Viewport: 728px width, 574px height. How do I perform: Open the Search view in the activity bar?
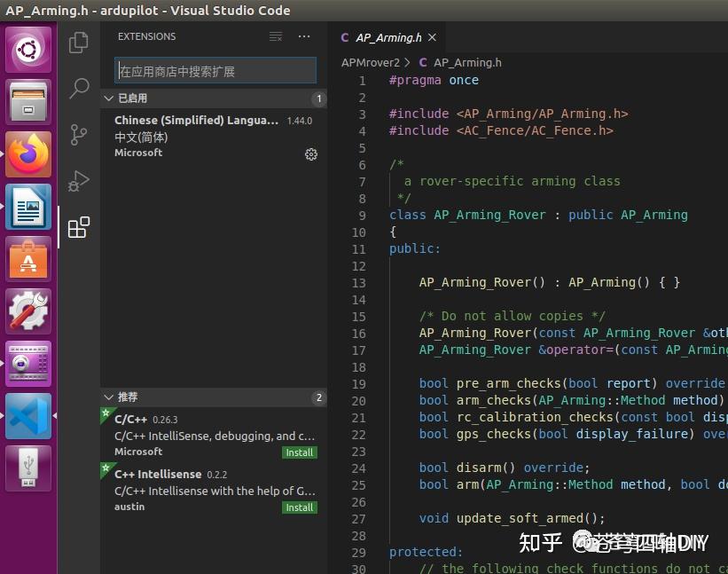(78, 88)
